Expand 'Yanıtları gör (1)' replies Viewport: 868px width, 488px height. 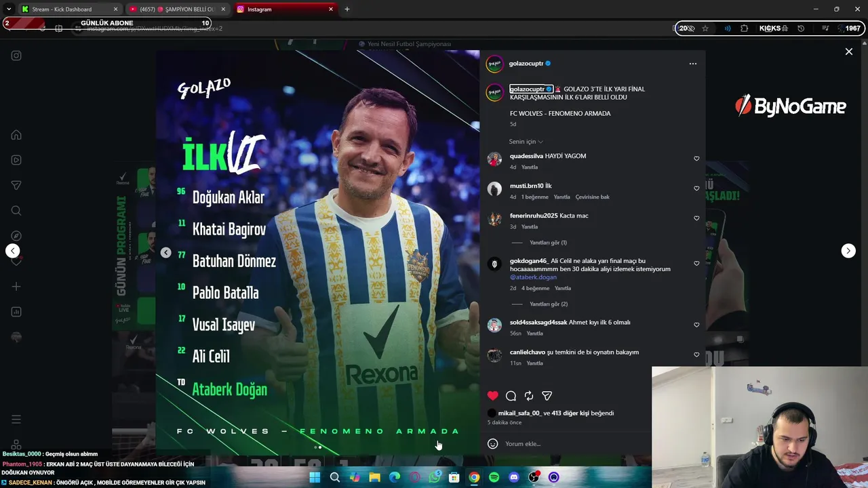(548, 243)
